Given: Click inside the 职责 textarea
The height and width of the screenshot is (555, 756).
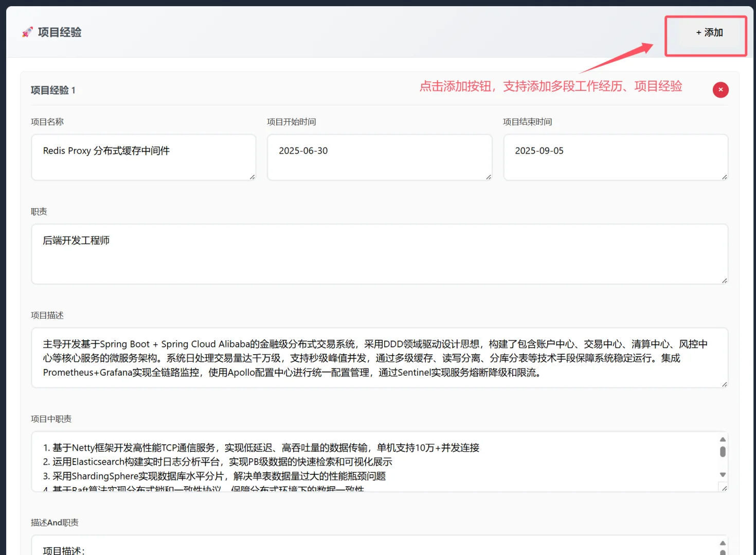Looking at the screenshot, I should coord(360,252).
